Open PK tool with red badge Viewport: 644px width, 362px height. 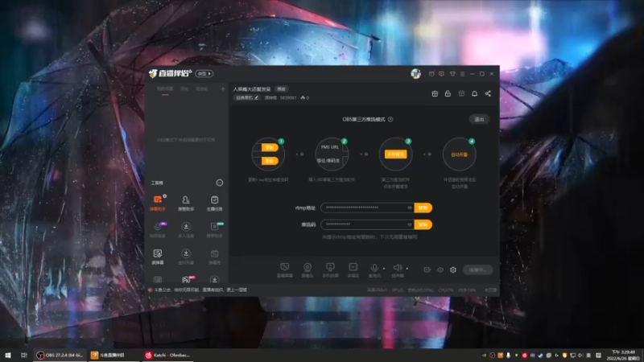pos(187,279)
